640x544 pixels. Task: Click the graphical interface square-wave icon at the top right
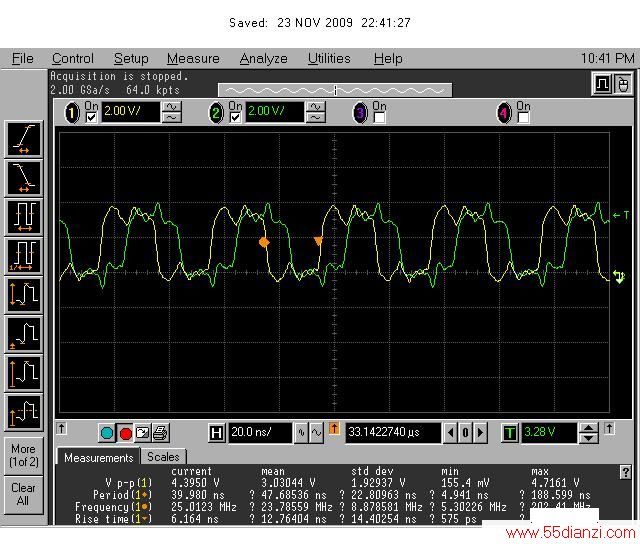[602, 84]
